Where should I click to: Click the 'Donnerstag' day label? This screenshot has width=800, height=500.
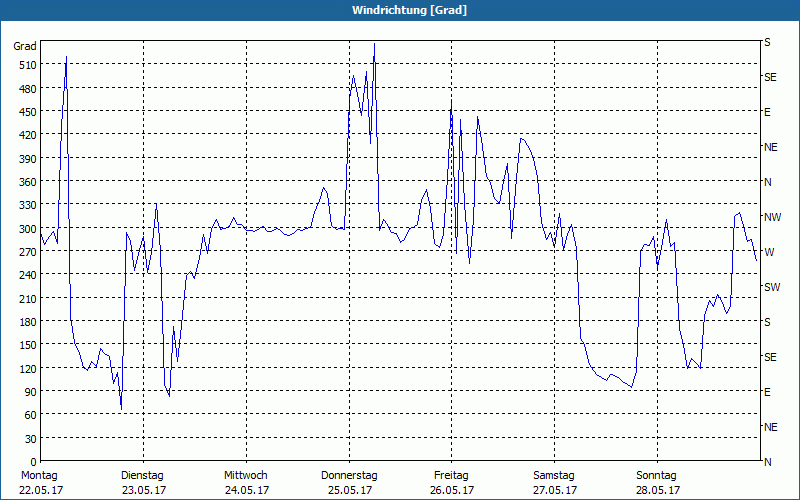click(349, 476)
